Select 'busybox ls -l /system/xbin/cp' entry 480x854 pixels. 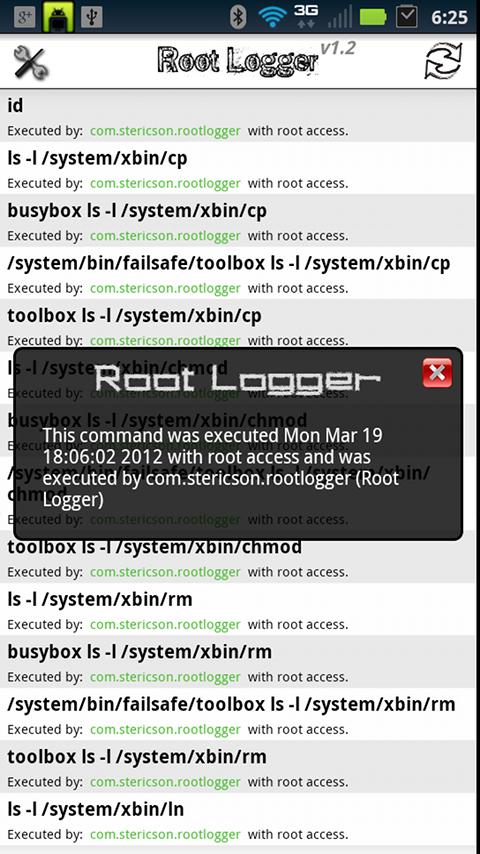238,221
